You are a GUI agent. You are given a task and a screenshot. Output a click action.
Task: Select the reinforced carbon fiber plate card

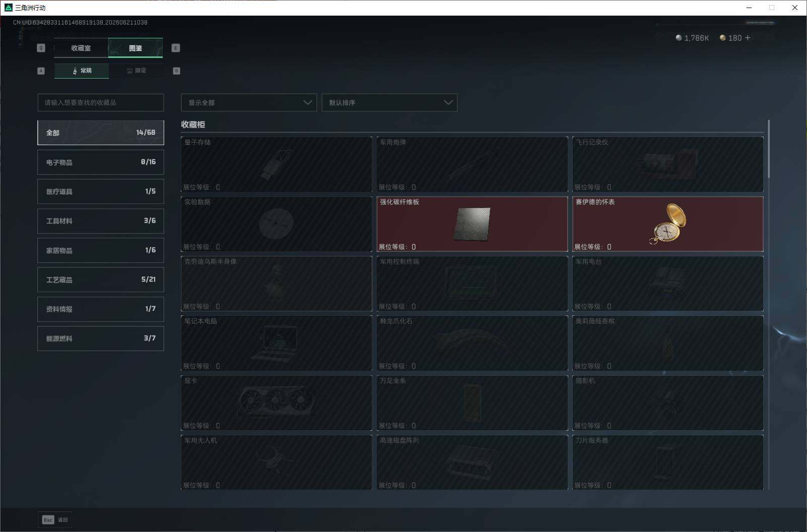[x=472, y=224]
